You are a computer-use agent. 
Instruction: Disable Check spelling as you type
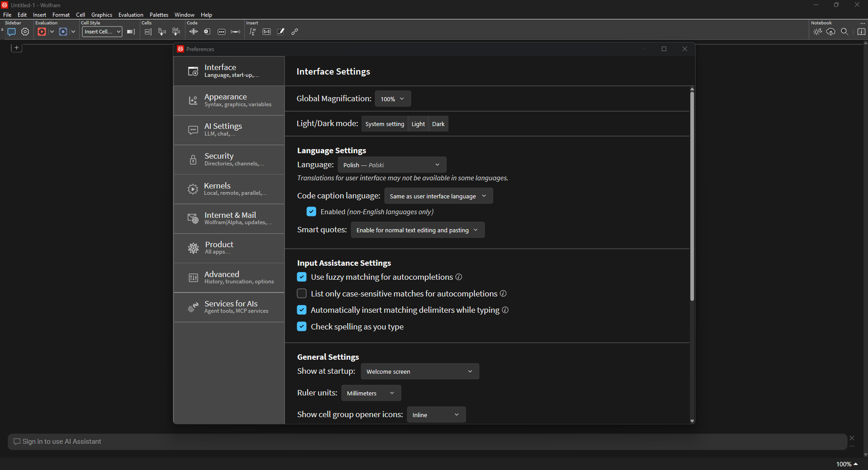click(x=302, y=327)
